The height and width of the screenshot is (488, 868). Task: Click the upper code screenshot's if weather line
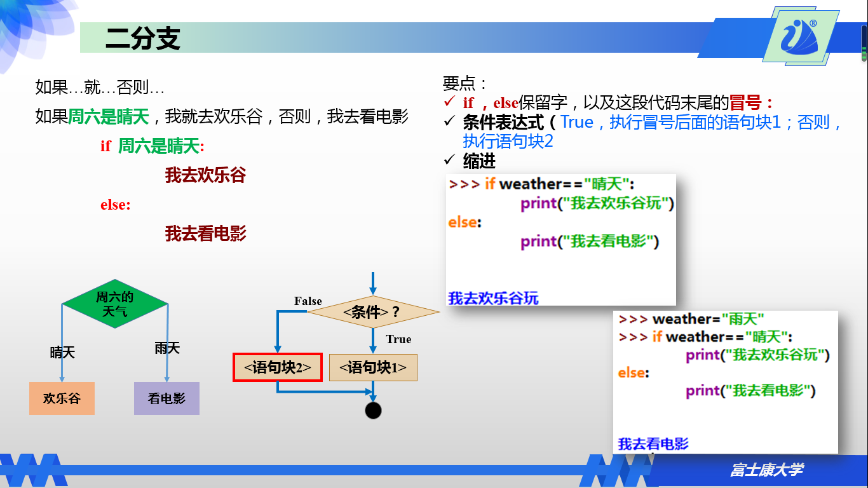tap(541, 184)
